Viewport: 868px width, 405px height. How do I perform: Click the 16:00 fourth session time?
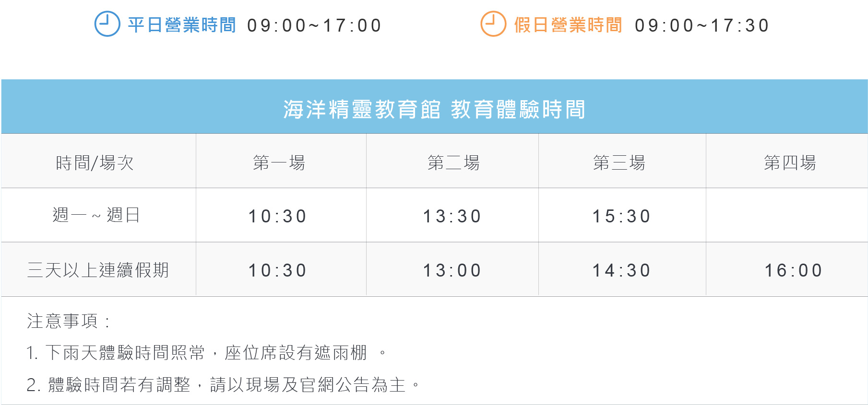coord(793,270)
